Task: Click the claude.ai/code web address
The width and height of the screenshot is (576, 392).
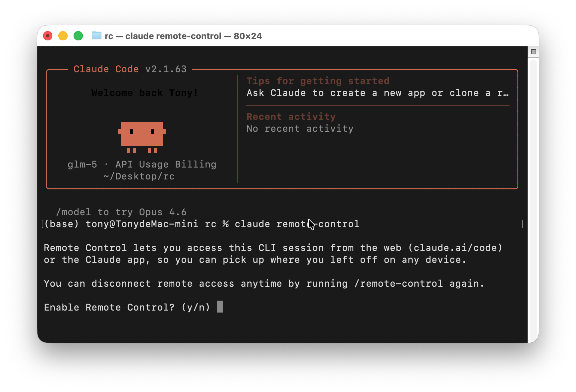Action: pyautogui.click(x=455, y=248)
